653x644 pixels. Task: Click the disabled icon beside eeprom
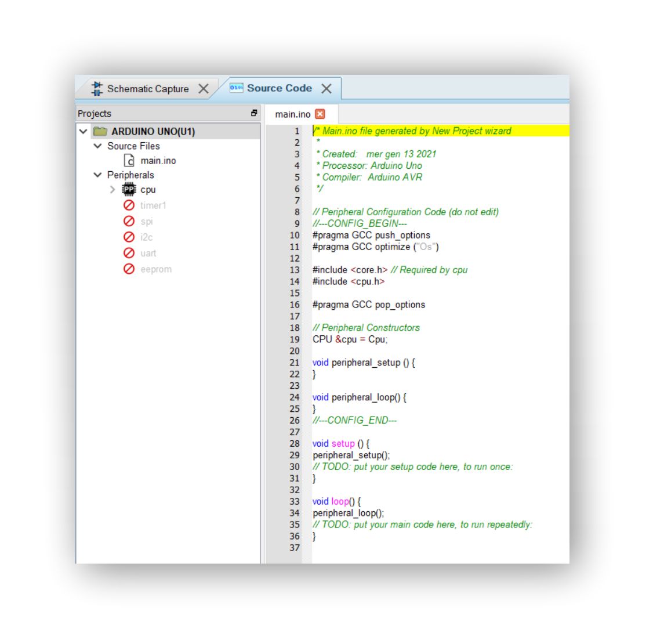click(x=129, y=269)
